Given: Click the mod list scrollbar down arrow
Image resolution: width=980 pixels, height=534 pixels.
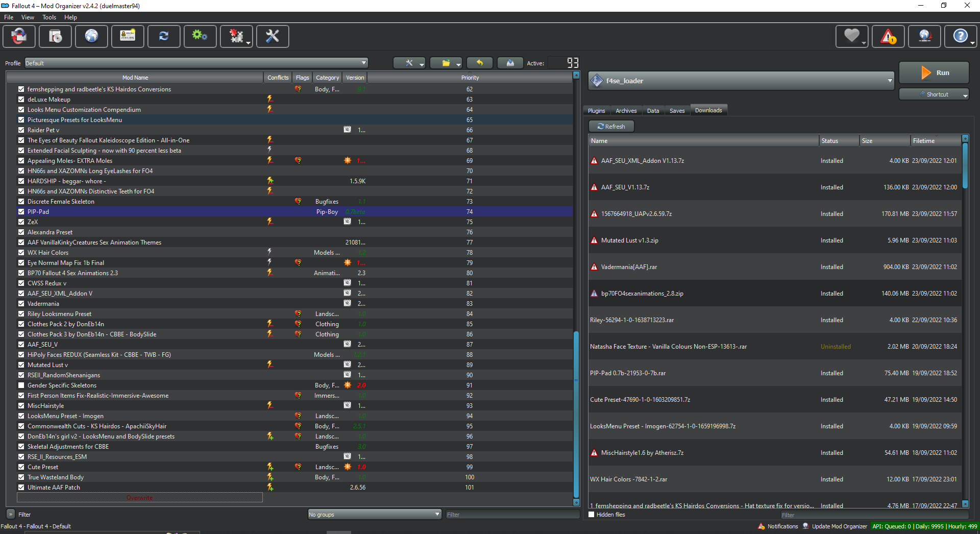Looking at the screenshot, I should [576, 502].
